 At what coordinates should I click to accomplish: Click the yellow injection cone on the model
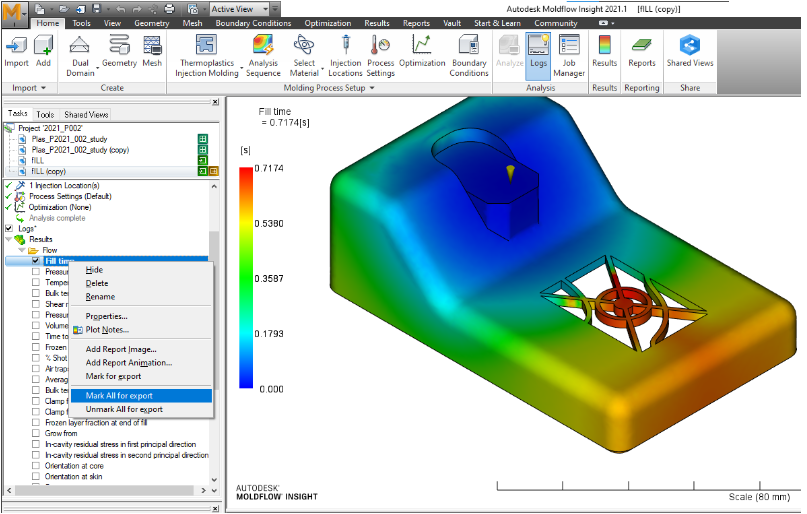point(510,173)
